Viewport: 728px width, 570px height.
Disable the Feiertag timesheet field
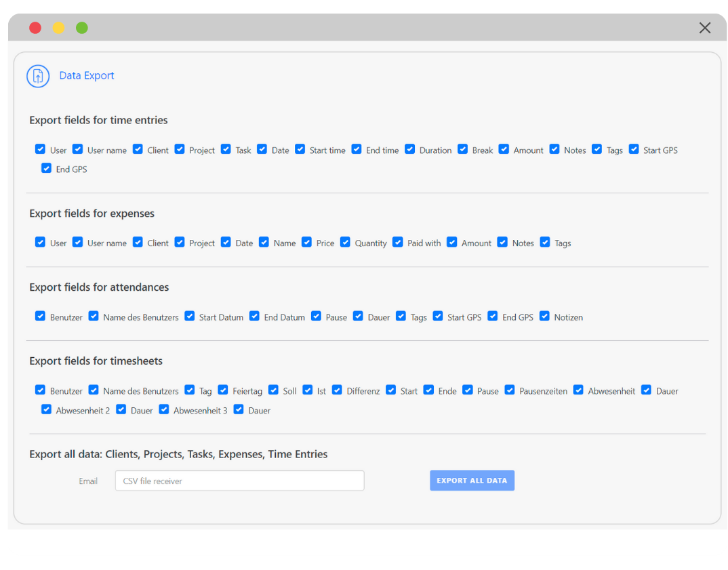point(223,390)
